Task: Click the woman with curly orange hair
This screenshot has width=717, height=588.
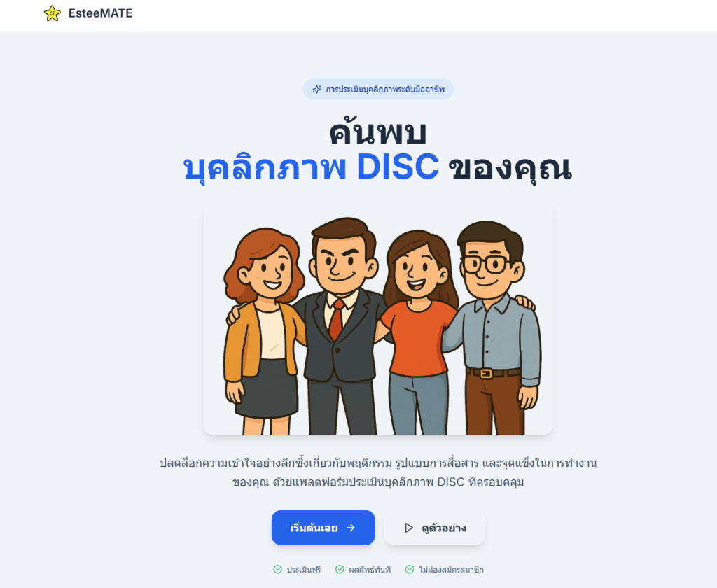Action: pyautogui.click(x=264, y=329)
